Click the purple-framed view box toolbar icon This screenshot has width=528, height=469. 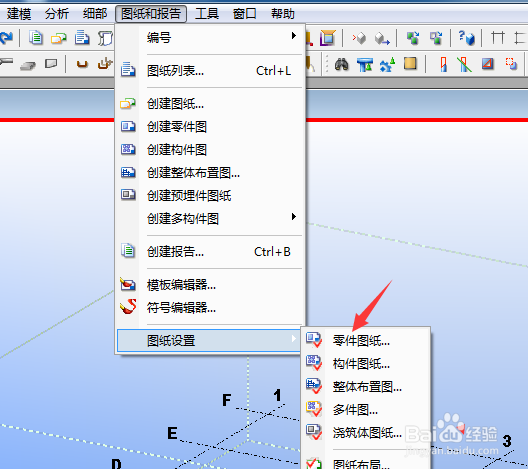click(x=328, y=37)
